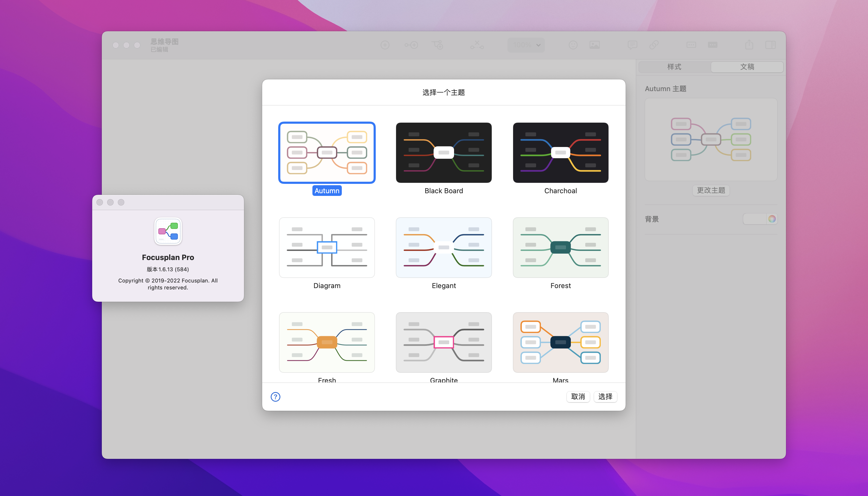Switch to the 样式 tab
Image resolution: width=868 pixels, height=496 pixels.
click(675, 67)
